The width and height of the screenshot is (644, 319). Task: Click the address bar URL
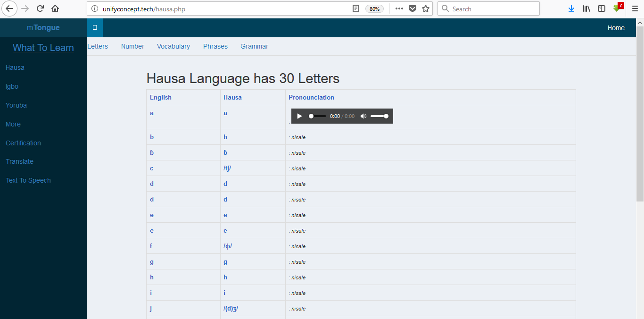144,9
